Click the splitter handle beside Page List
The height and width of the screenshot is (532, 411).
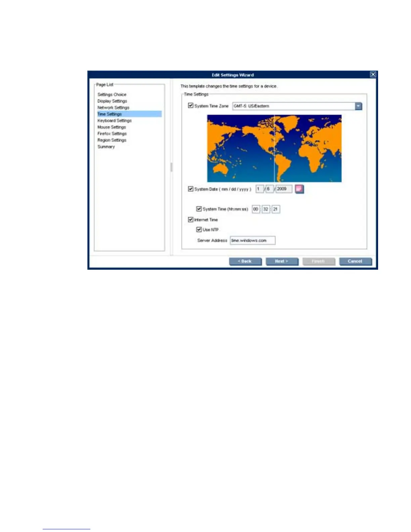tap(171, 167)
